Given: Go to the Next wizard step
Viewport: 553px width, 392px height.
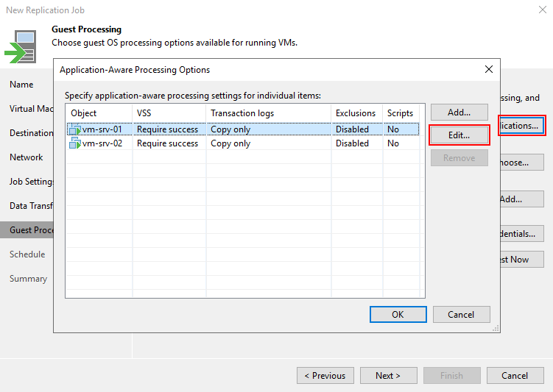Looking at the screenshot, I should point(388,376).
